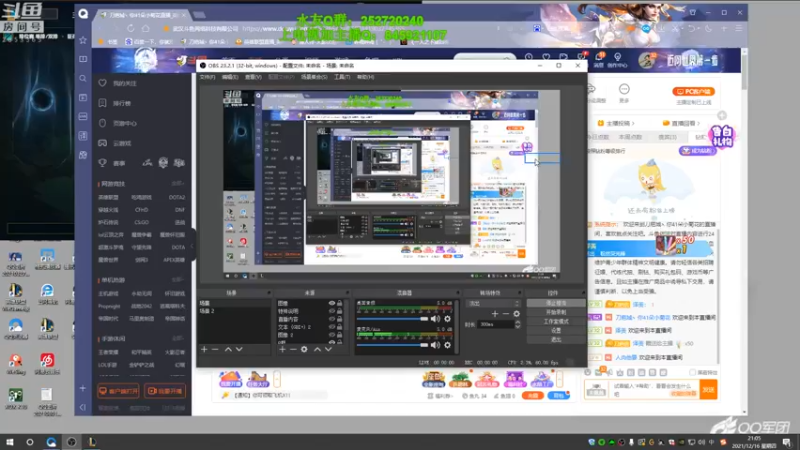Open OBS 场景集合(S) menu
This screenshot has width=800, height=450.
314,77
